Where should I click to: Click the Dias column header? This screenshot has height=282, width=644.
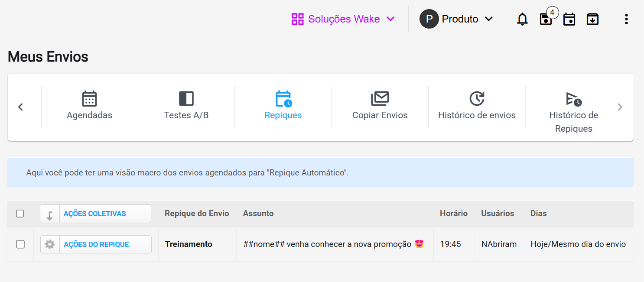click(x=539, y=214)
